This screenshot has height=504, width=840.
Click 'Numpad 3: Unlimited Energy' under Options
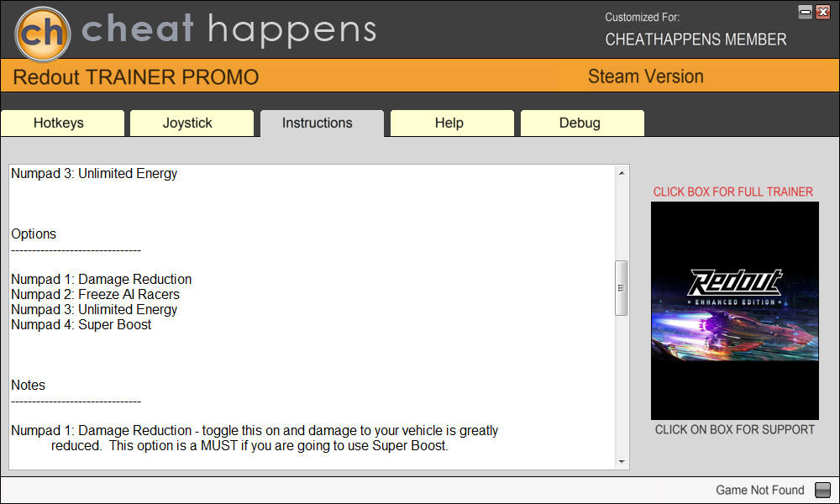pyautogui.click(x=94, y=310)
